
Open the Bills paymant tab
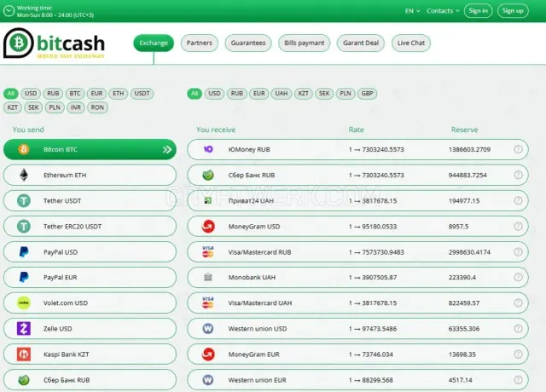click(x=304, y=43)
